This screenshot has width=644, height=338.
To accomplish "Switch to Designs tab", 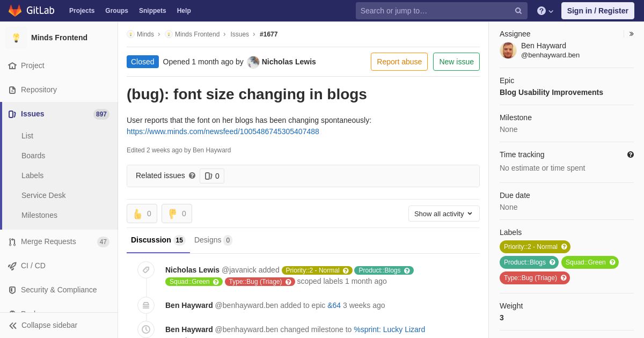I will tap(213, 240).
